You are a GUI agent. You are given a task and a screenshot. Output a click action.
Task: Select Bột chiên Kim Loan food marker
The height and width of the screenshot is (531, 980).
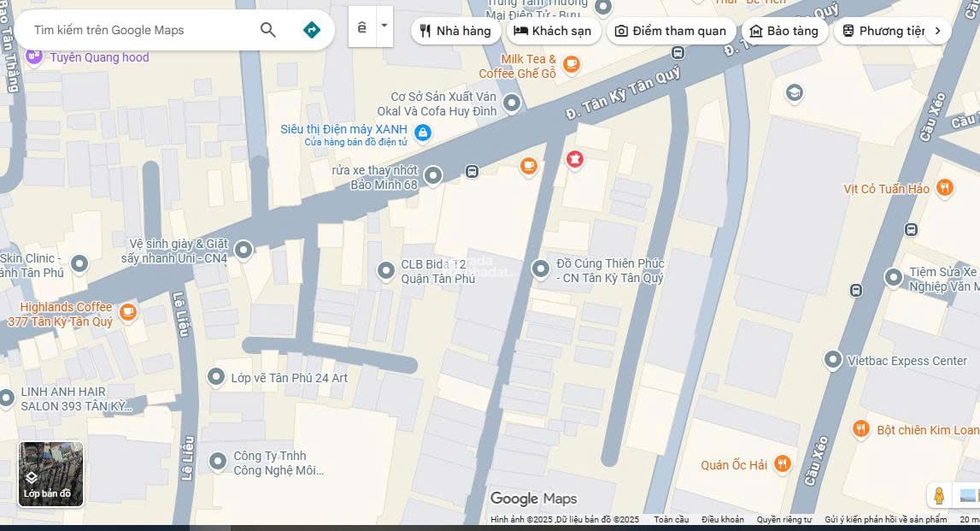[x=861, y=429]
